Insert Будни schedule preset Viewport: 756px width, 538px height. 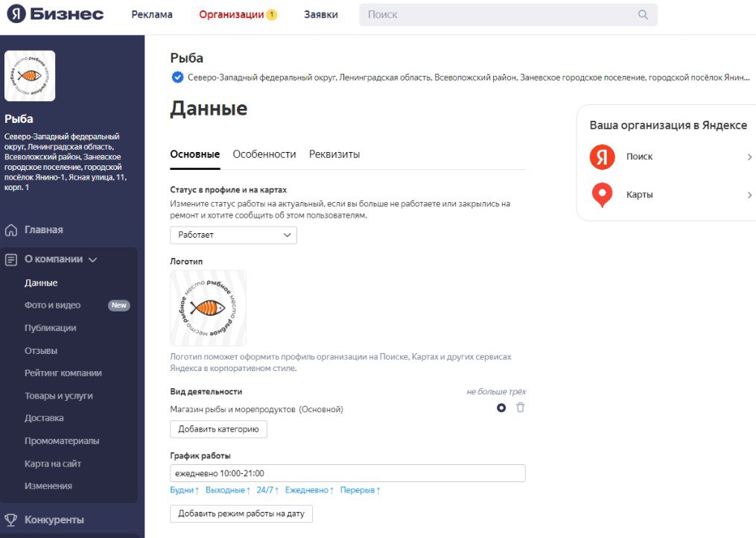pos(184,490)
